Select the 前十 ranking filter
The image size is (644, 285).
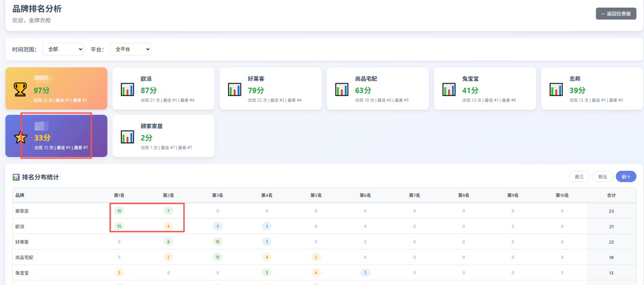coord(626,176)
